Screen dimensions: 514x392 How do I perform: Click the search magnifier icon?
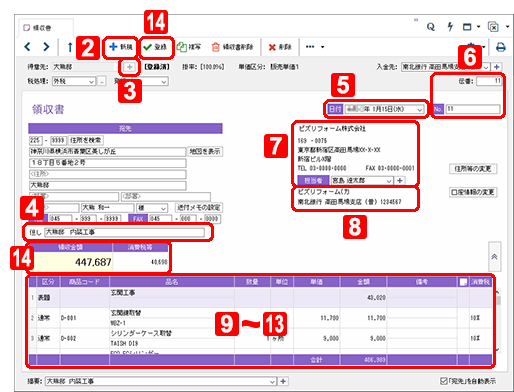[x=431, y=27]
